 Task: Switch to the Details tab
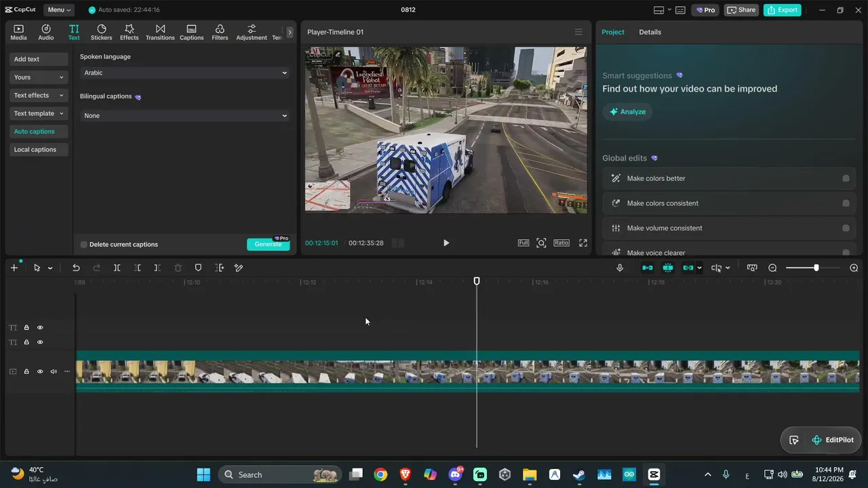pos(650,32)
